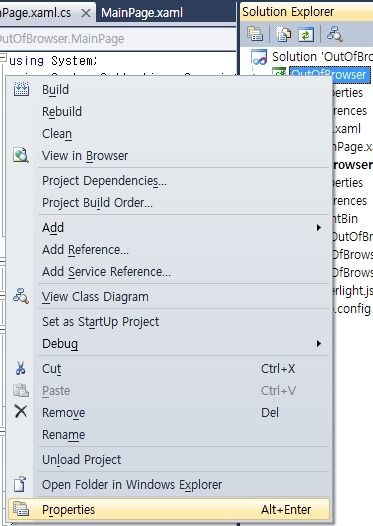Switch to the MainPage.xaml tab
The width and height of the screenshot is (373, 526).
point(142,13)
